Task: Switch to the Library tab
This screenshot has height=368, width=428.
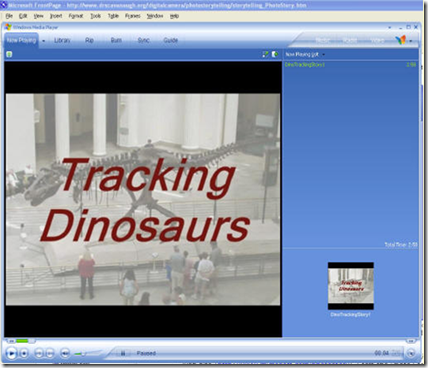Action: tap(62, 40)
